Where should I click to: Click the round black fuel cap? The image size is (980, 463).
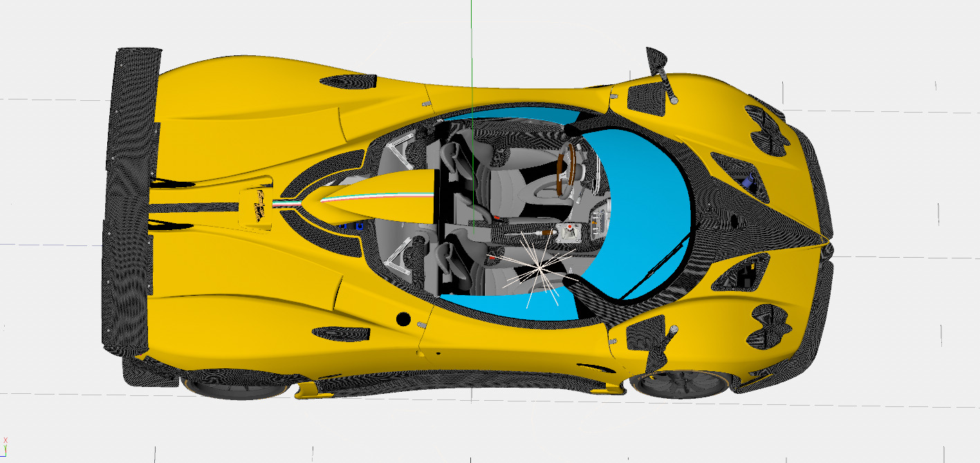403,319
